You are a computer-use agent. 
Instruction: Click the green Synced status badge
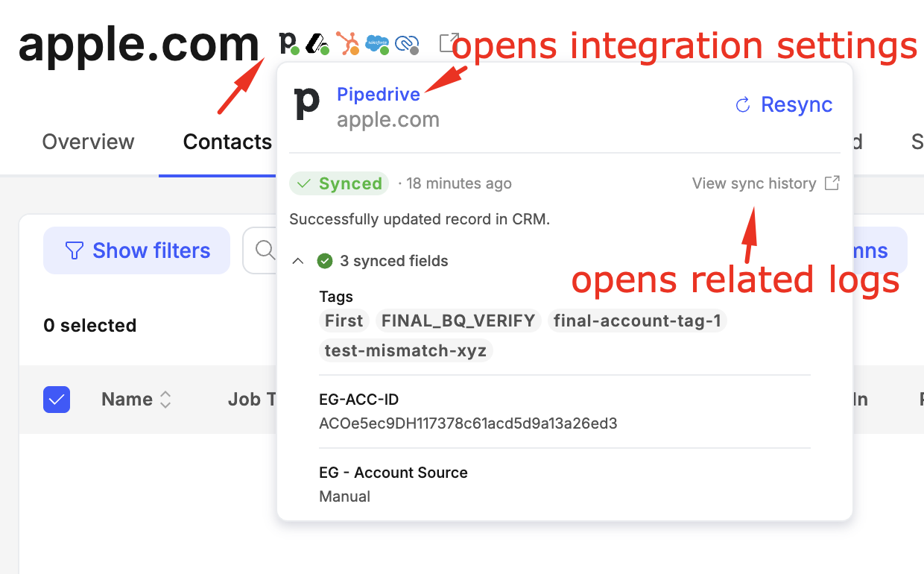point(340,183)
